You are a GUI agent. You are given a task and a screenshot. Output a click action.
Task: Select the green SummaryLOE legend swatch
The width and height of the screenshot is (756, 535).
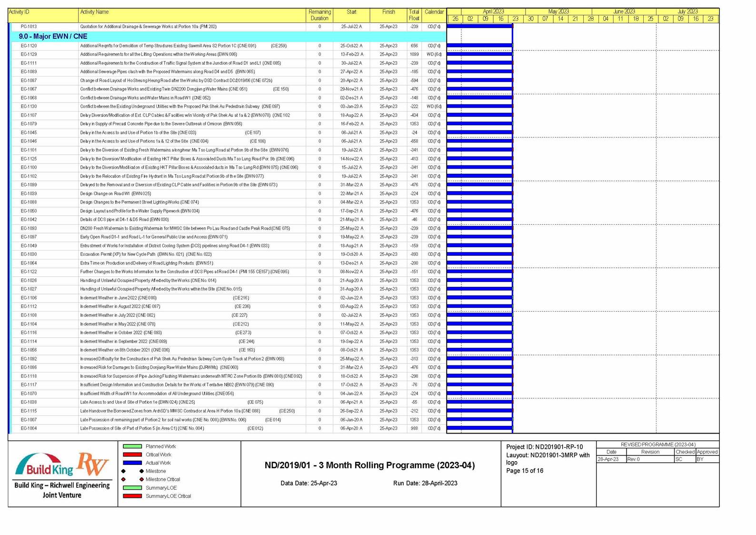click(132, 488)
